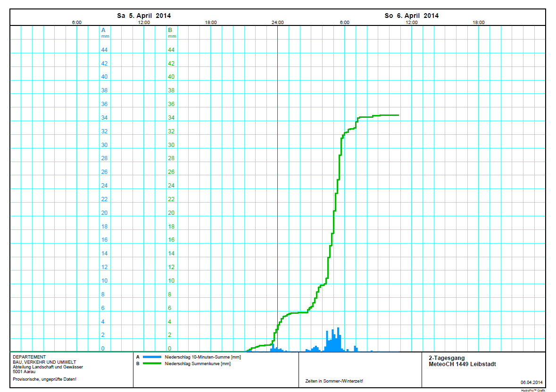Click the blue axis A value 40
The height and width of the screenshot is (392, 556).
(x=104, y=77)
